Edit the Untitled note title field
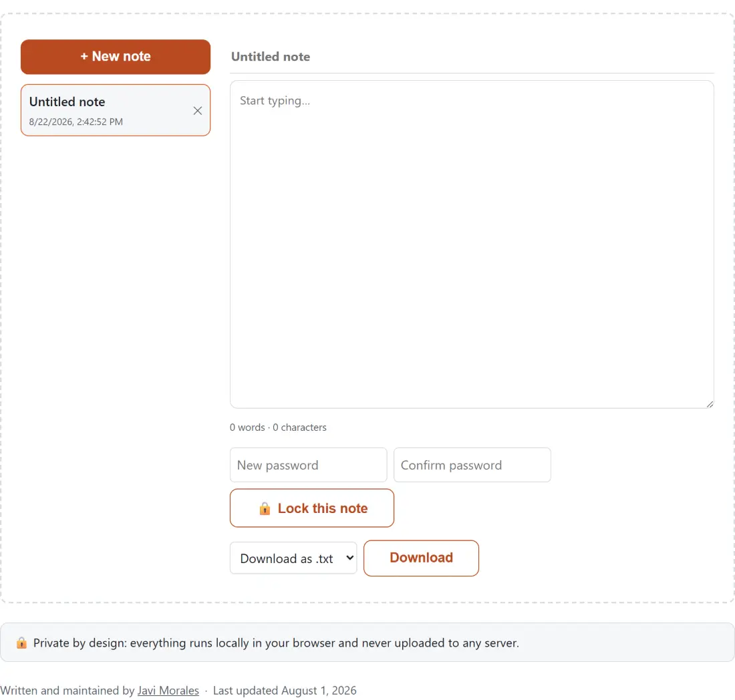 coord(472,57)
